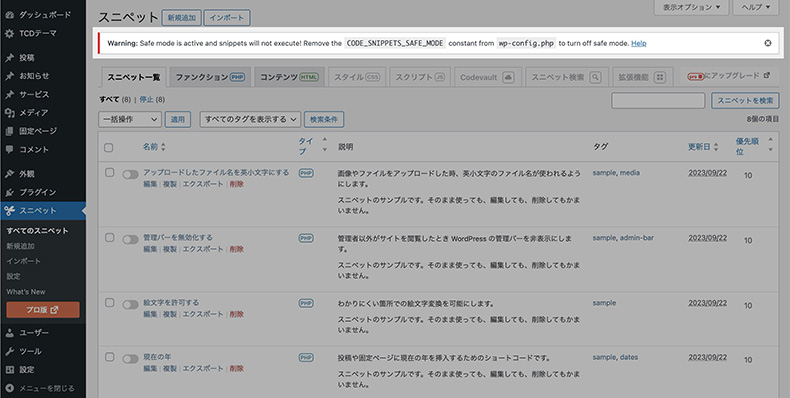Activate the アップロードしたファイル名 snippet toggle
The height and width of the screenshot is (398, 790).
[130, 174]
